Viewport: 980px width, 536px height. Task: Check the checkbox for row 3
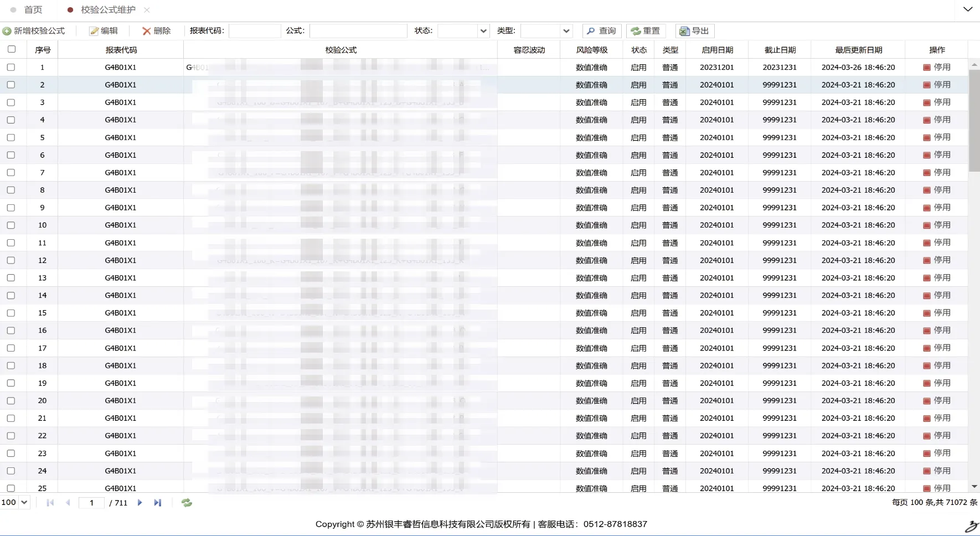(11, 102)
